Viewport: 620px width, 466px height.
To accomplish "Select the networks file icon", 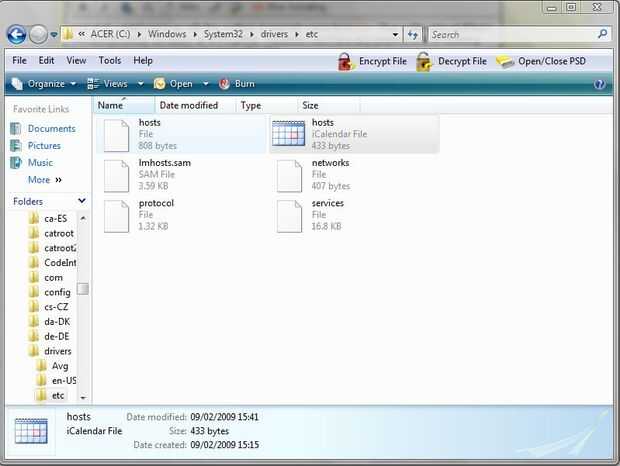I will click(289, 175).
